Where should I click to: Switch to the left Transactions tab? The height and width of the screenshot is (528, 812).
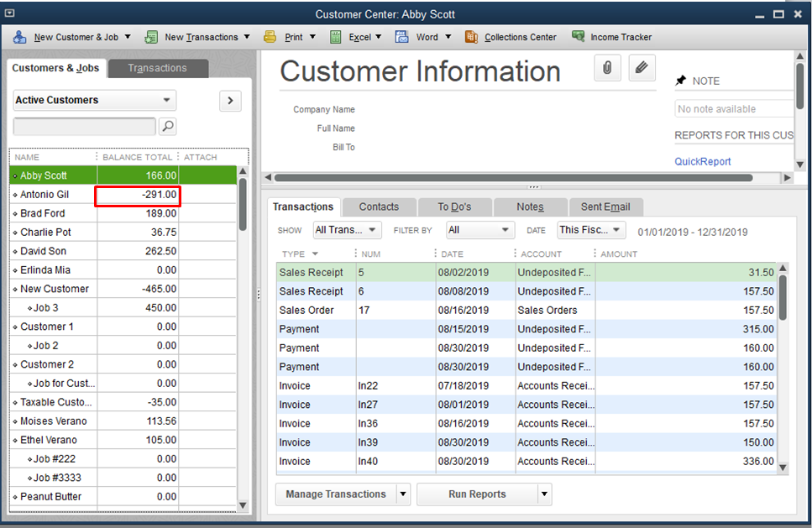[157, 68]
